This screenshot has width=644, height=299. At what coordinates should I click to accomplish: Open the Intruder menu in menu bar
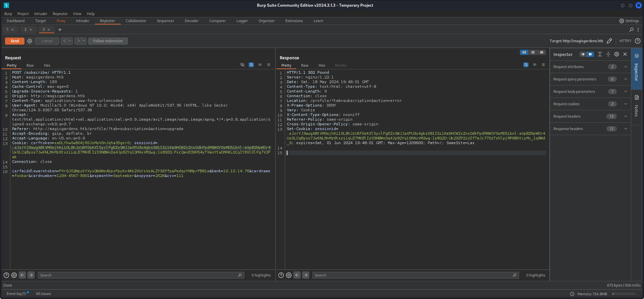(41, 14)
